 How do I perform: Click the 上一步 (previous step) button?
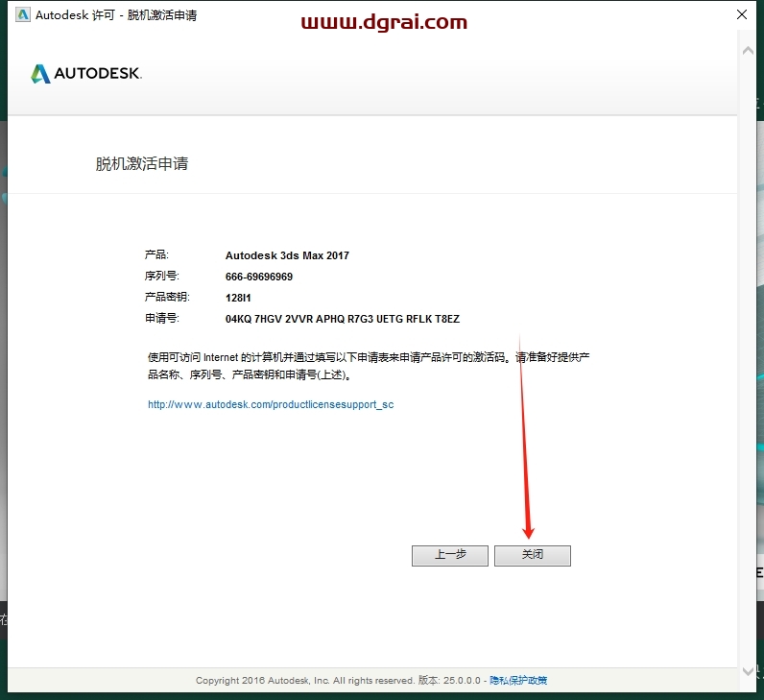pos(450,555)
